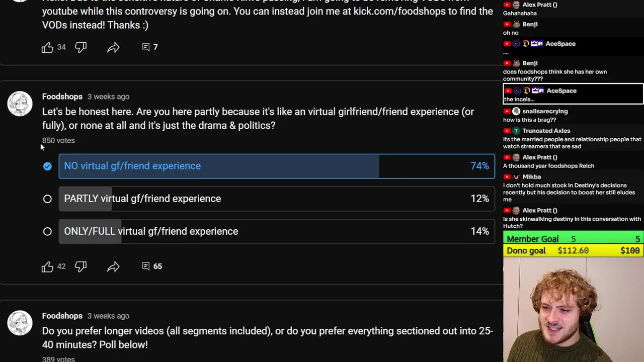Share the virtual girlfriend poll post
The width and height of the screenshot is (644, 362).
coord(113,266)
